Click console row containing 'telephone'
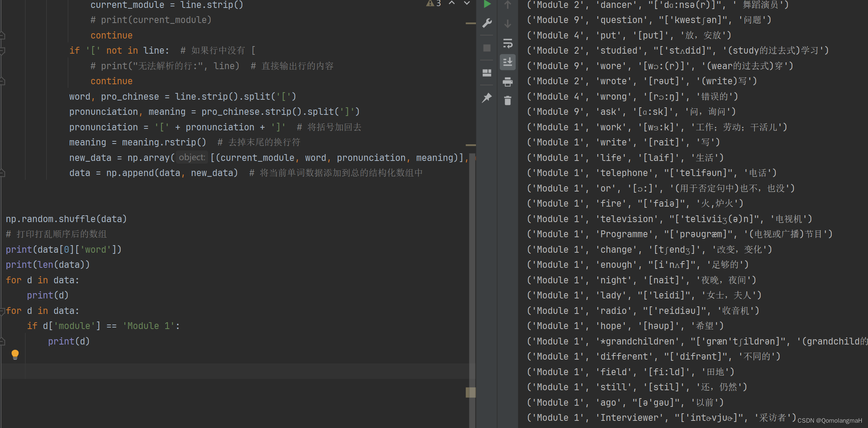This screenshot has width=868, height=428. tap(652, 173)
